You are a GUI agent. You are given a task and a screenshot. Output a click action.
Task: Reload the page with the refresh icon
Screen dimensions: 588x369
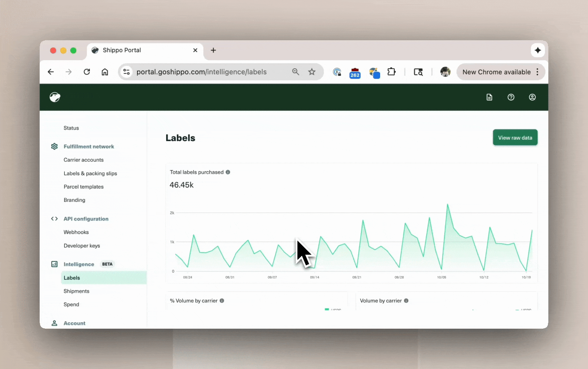pos(87,72)
